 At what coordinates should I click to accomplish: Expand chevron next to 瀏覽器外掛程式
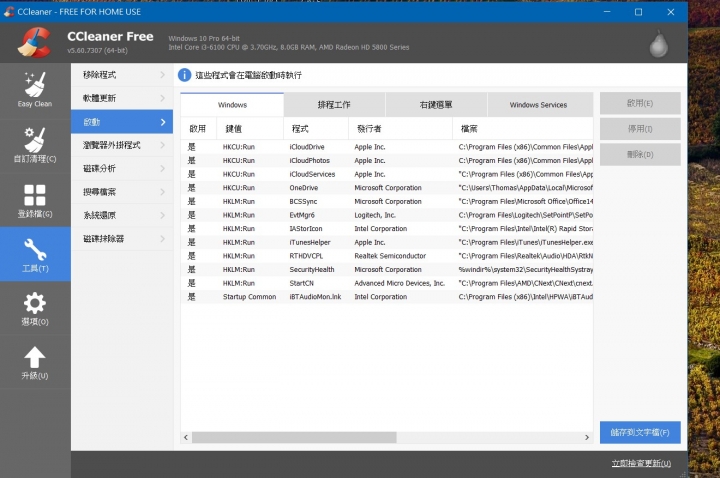163,145
